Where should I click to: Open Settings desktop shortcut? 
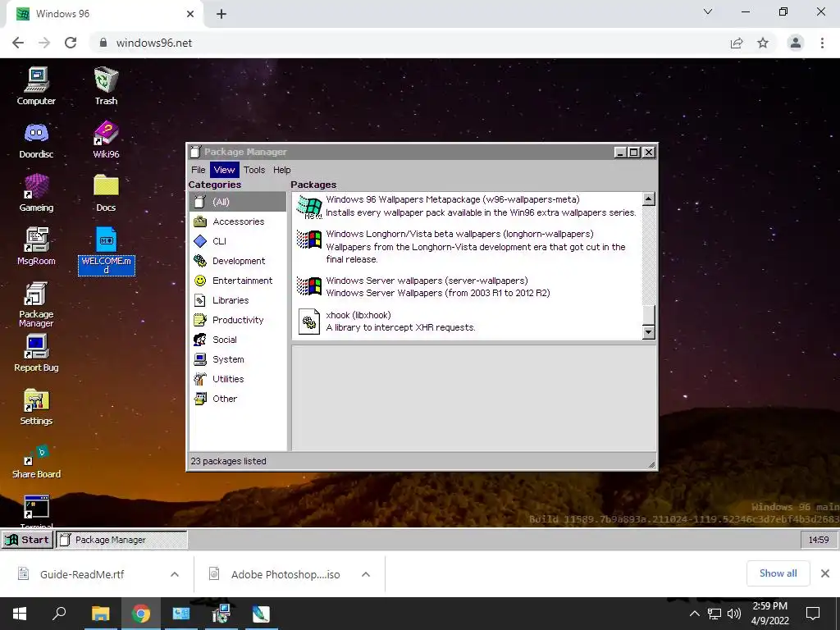36,407
